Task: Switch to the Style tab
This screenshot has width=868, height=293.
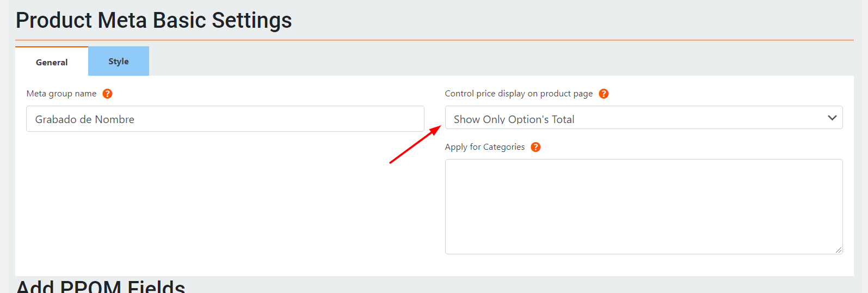Action: tap(119, 61)
